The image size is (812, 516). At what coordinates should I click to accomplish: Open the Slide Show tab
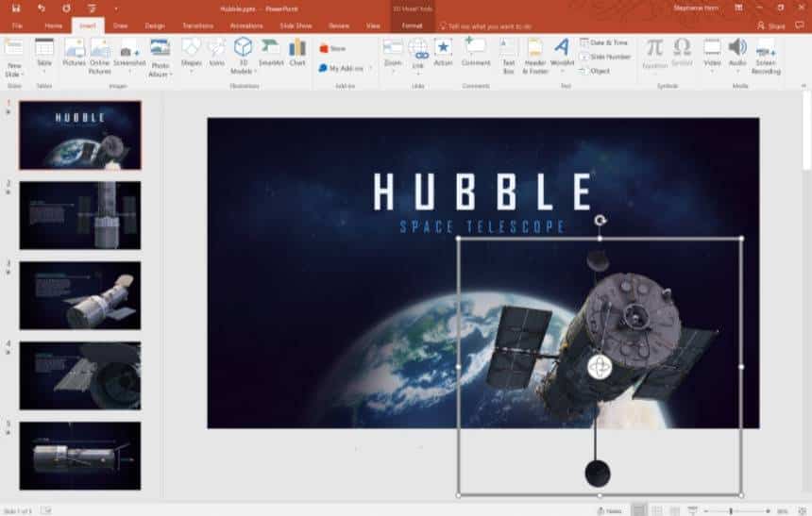296,25
